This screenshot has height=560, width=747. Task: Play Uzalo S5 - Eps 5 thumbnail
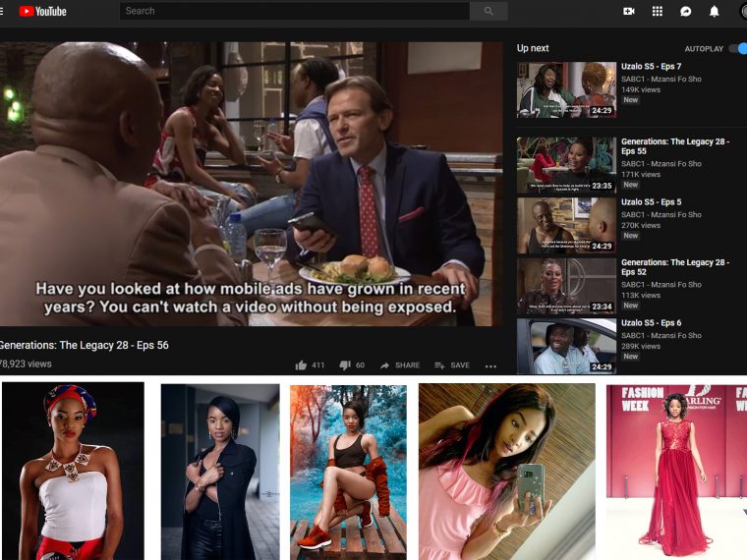(566, 225)
